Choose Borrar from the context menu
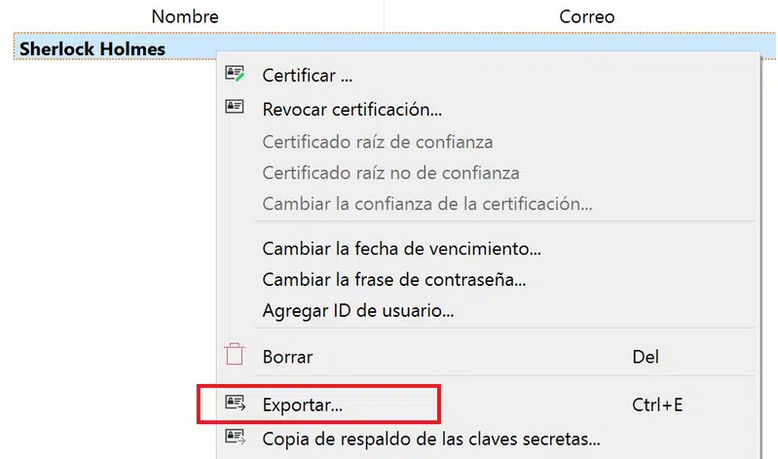This screenshot has width=778, height=459. pos(488,356)
